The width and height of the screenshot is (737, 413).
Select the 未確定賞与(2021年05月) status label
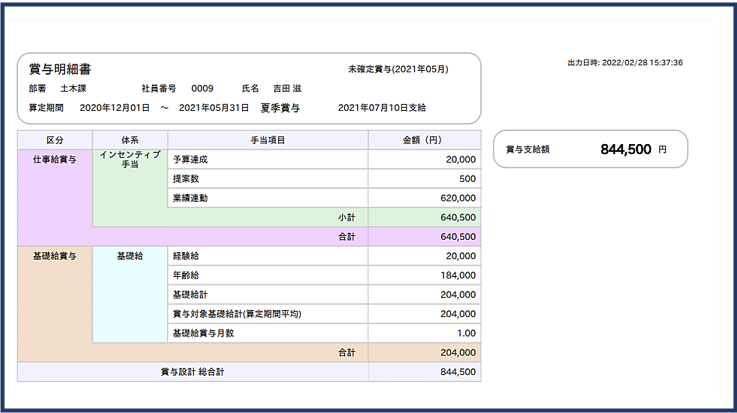point(397,70)
